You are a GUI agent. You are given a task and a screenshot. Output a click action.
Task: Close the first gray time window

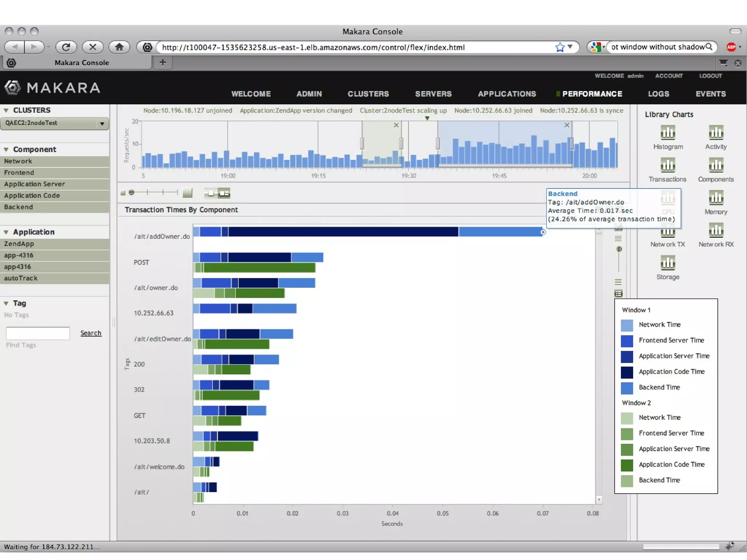(396, 125)
